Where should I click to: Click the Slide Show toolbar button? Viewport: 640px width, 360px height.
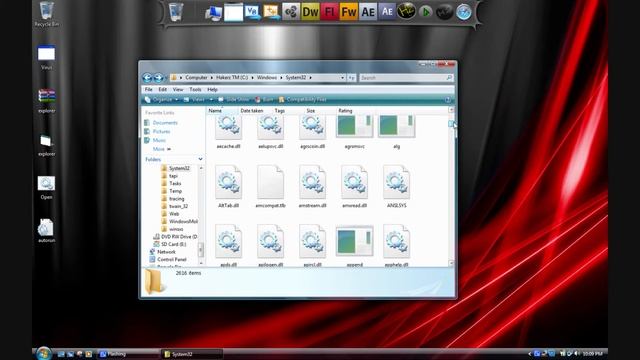234,100
